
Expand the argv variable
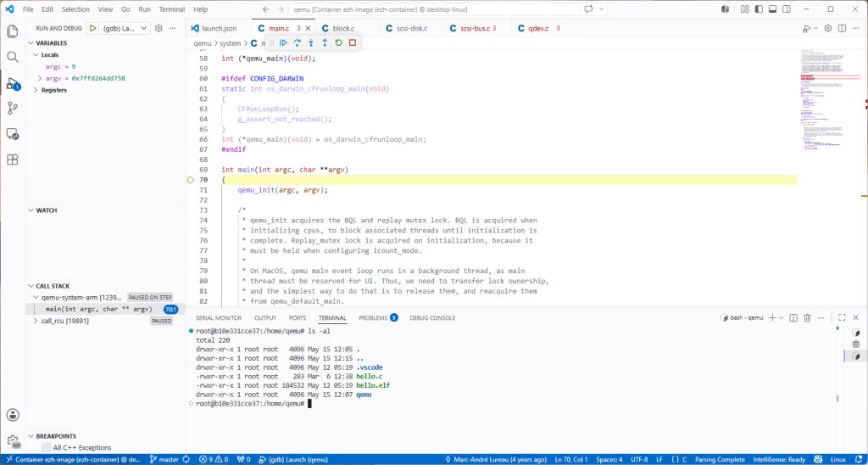coord(40,78)
